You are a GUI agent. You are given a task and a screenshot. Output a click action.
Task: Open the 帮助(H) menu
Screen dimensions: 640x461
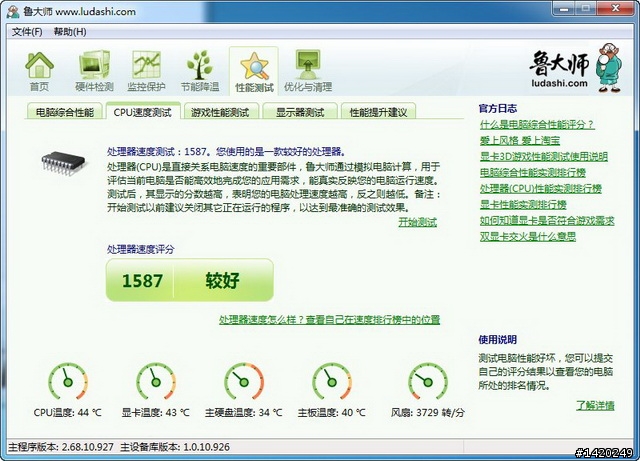click(70, 32)
